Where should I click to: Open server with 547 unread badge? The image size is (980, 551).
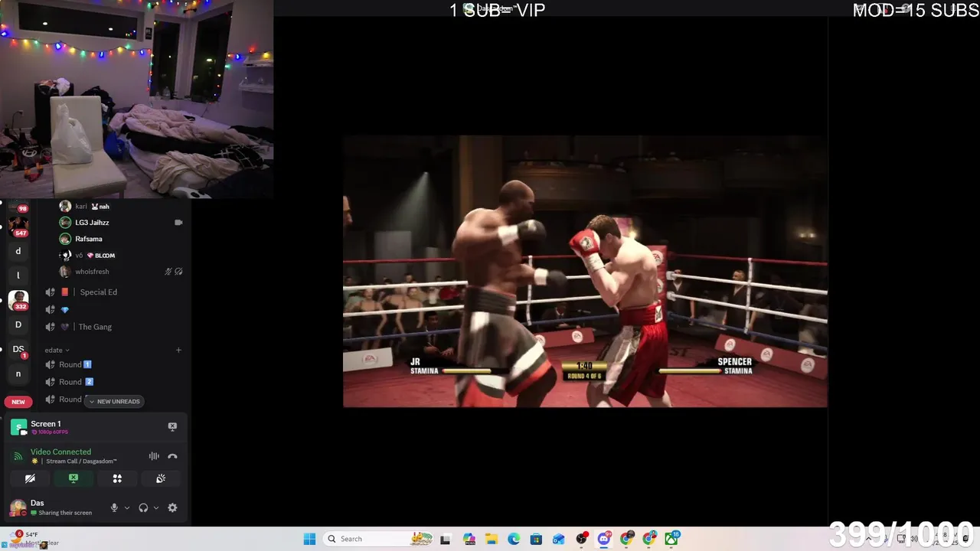point(18,226)
